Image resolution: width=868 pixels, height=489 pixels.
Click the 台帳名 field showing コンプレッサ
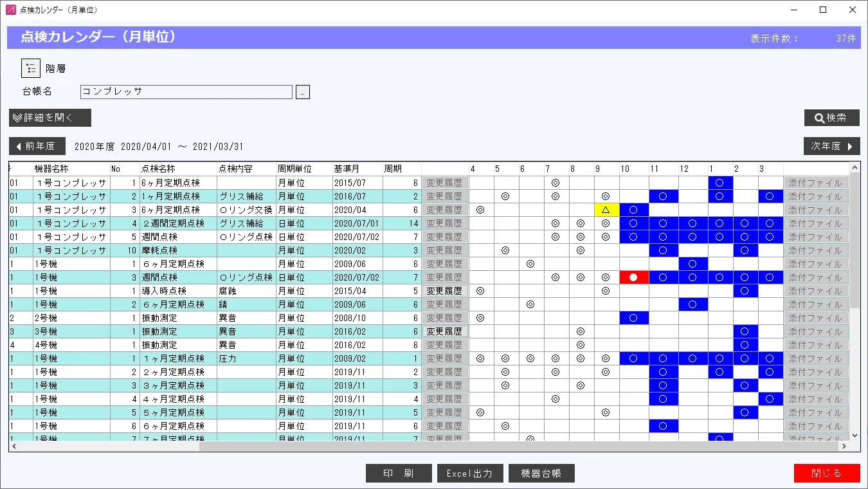186,91
